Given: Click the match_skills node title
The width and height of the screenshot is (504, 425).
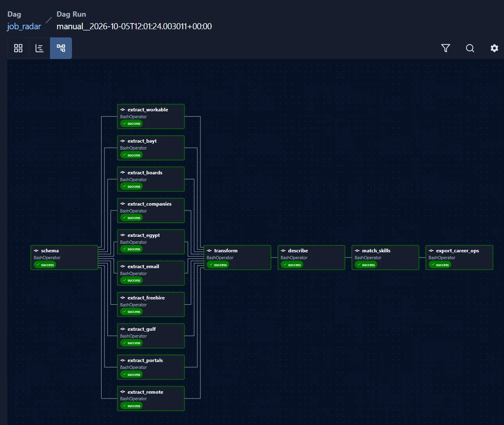Looking at the screenshot, I should [x=376, y=251].
